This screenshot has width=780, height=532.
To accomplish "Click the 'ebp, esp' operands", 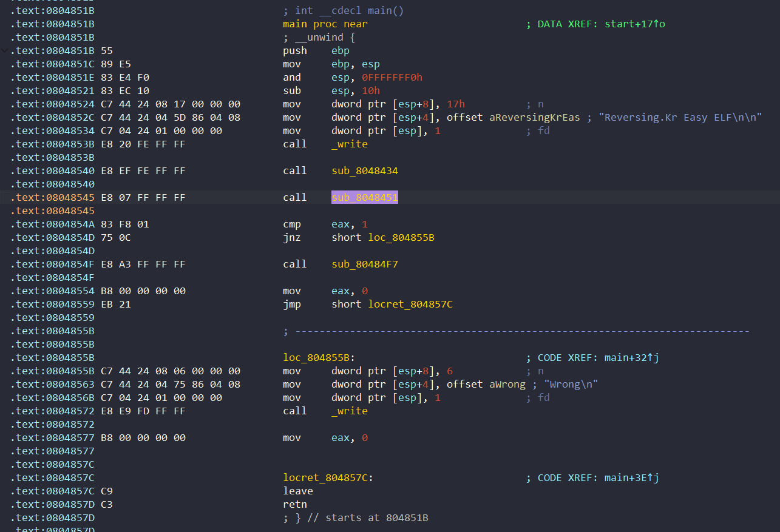I will click(356, 64).
